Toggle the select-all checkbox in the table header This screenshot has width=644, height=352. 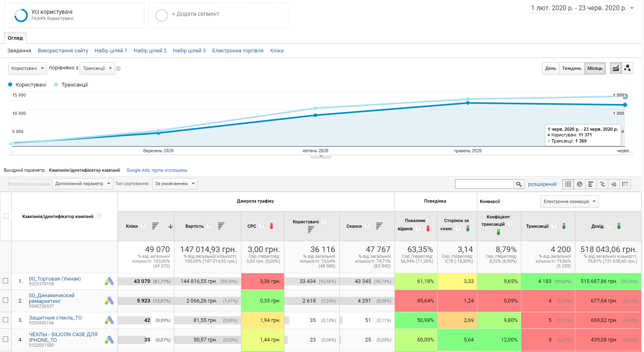pos(6,216)
